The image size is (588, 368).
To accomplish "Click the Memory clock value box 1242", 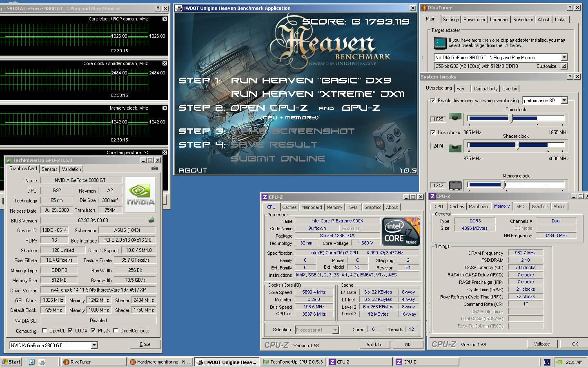I will point(438,185).
